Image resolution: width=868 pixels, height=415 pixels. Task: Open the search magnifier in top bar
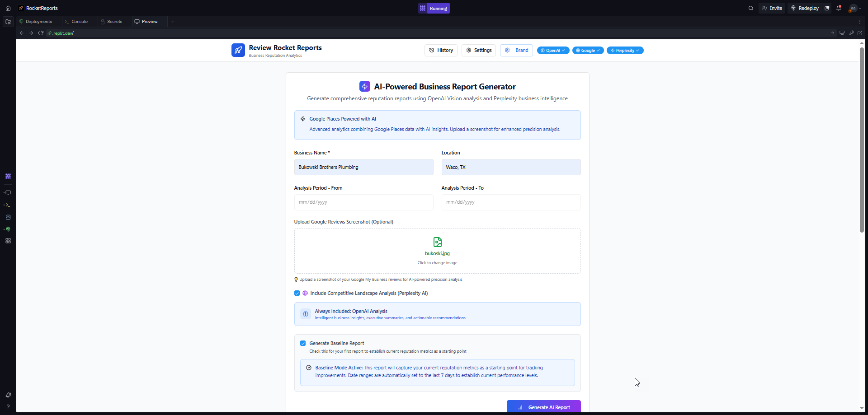coord(751,8)
